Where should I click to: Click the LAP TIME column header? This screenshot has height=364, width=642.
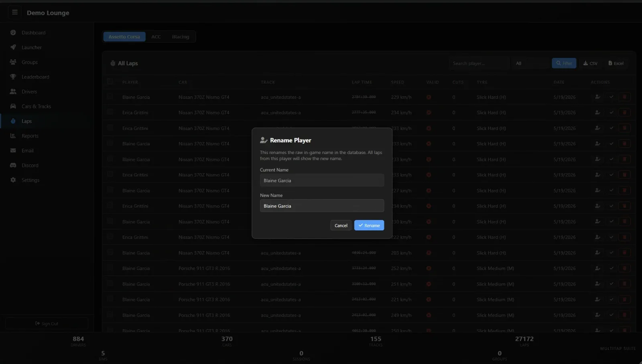(362, 82)
